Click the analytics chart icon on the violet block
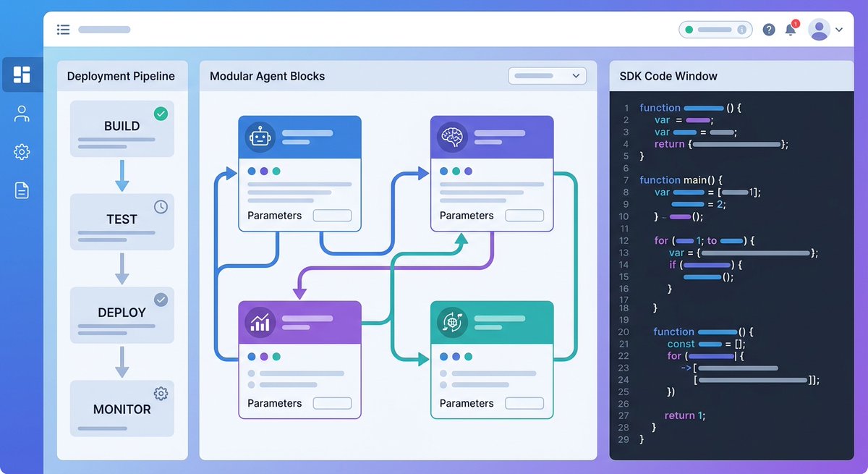This screenshot has height=474, width=868. pos(259,323)
